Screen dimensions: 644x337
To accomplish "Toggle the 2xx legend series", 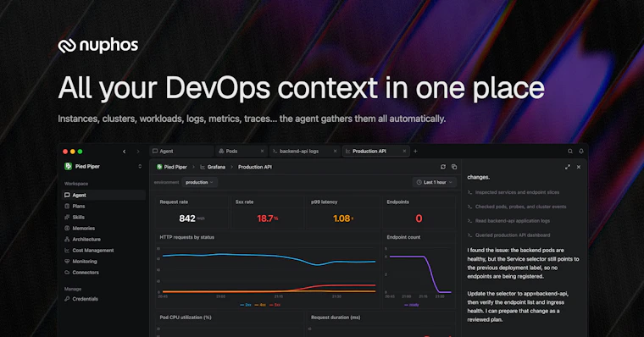I will (x=246, y=305).
